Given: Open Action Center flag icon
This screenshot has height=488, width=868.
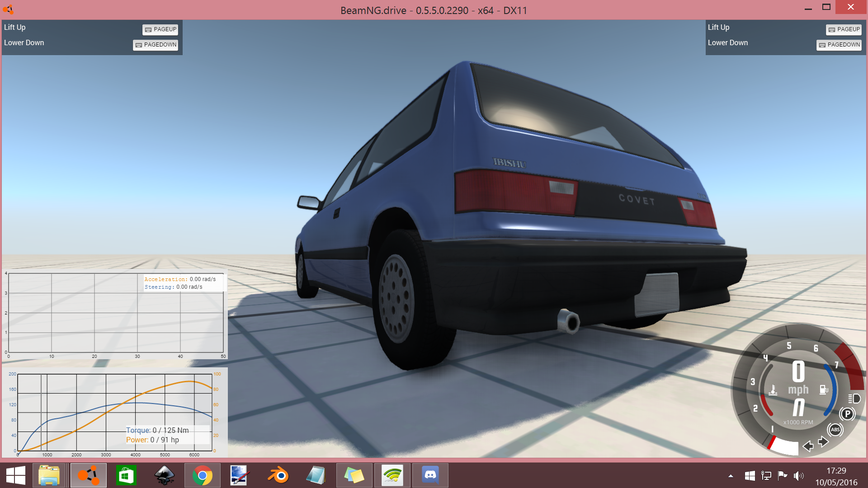Looking at the screenshot, I should [x=783, y=475].
